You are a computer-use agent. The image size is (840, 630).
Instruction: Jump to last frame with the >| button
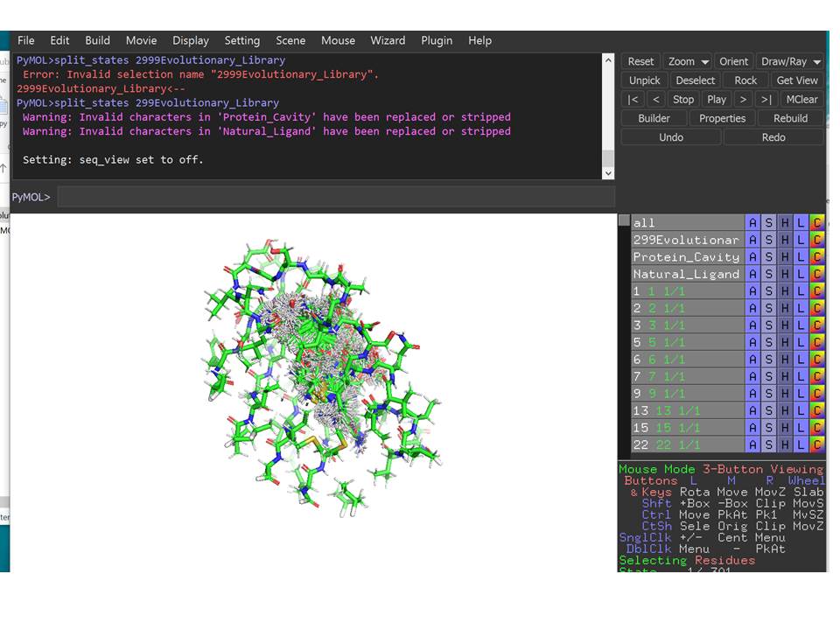point(765,100)
